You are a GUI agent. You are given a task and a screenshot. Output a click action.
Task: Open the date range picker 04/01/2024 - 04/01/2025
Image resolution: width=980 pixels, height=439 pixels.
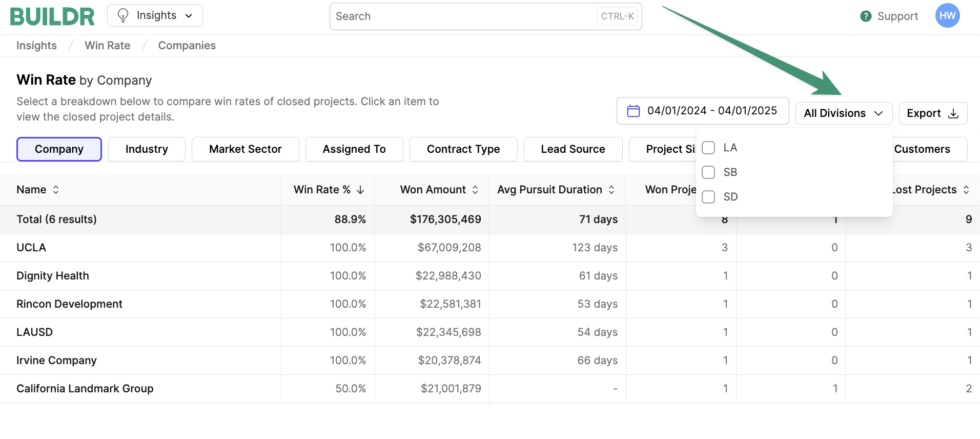click(703, 111)
